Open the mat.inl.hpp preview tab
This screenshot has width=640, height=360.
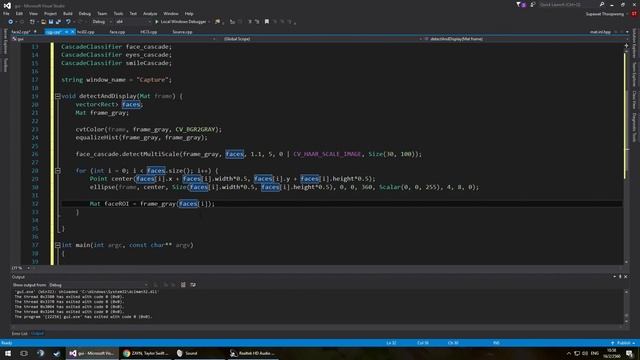[x=600, y=32]
